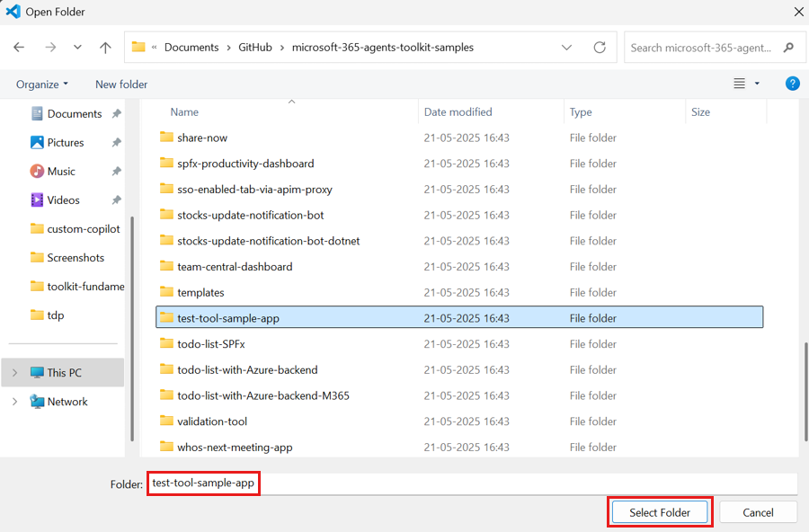Select Network in navigation pane

pyautogui.click(x=67, y=402)
